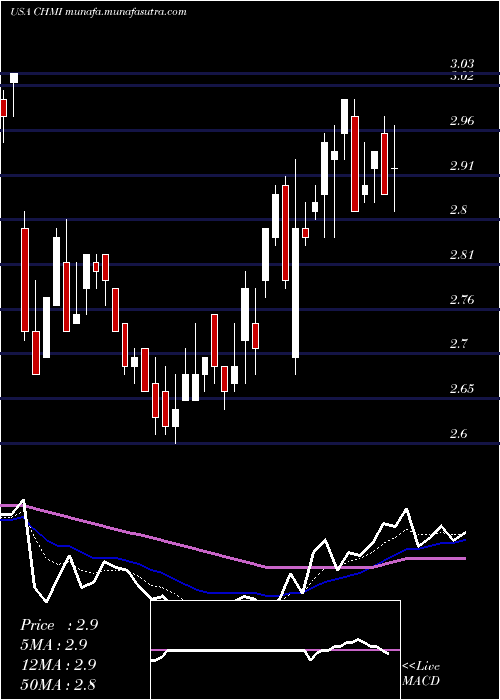Click the 2.91 price axis label
This screenshot has height=700, width=500.
coord(462,166)
